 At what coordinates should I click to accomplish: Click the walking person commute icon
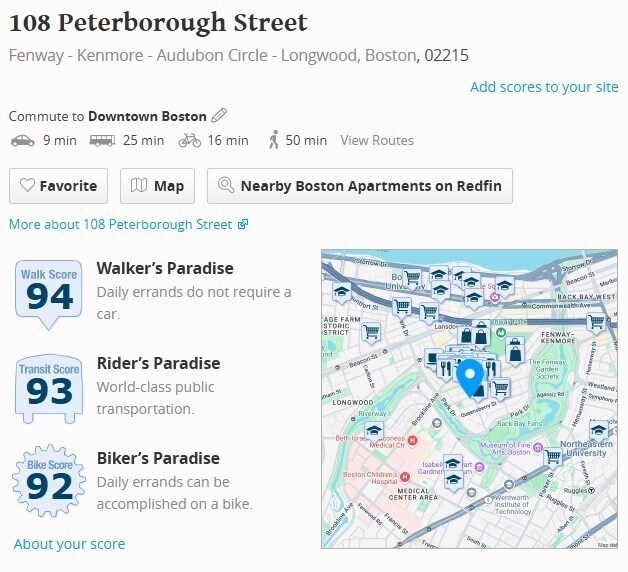[x=274, y=140]
